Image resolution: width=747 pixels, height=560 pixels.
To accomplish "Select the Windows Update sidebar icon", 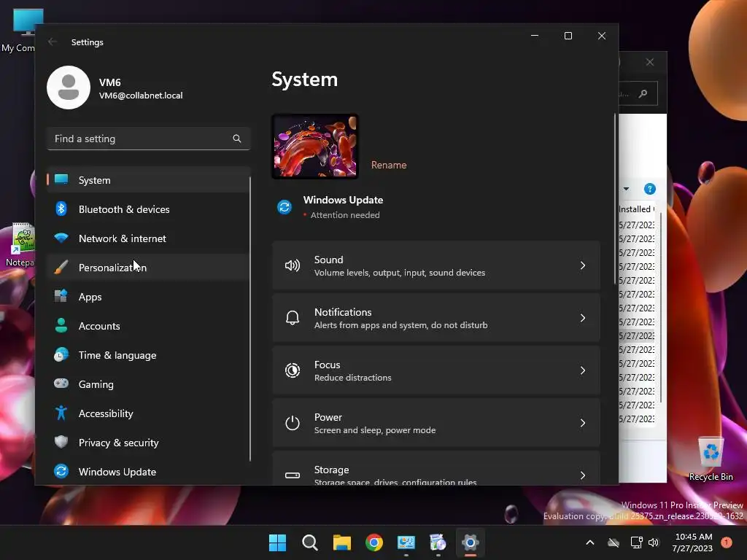I will [x=61, y=471].
